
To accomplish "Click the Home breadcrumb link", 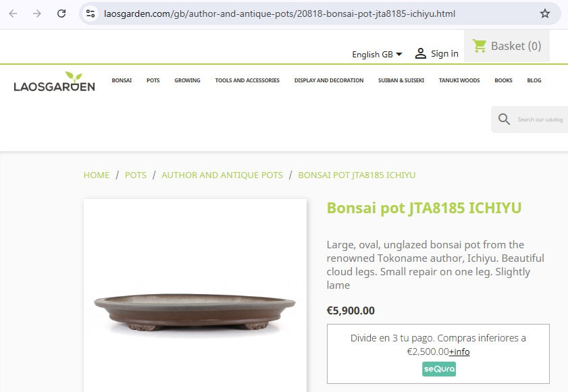I will click(x=96, y=175).
